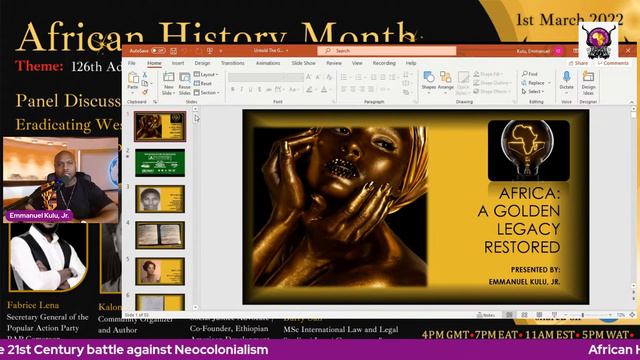Open the file name dropdown in title bar
Screen dimensions: 640x360
coord(287,51)
